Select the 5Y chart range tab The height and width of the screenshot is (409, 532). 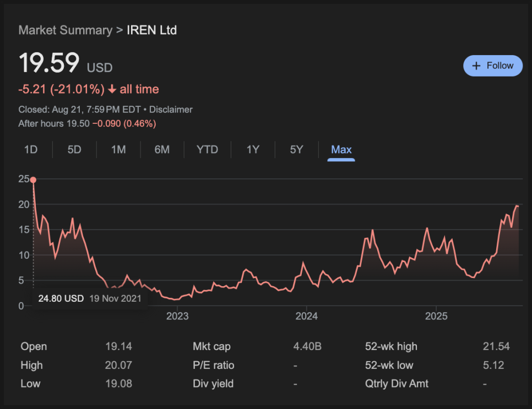pyautogui.click(x=296, y=150)
